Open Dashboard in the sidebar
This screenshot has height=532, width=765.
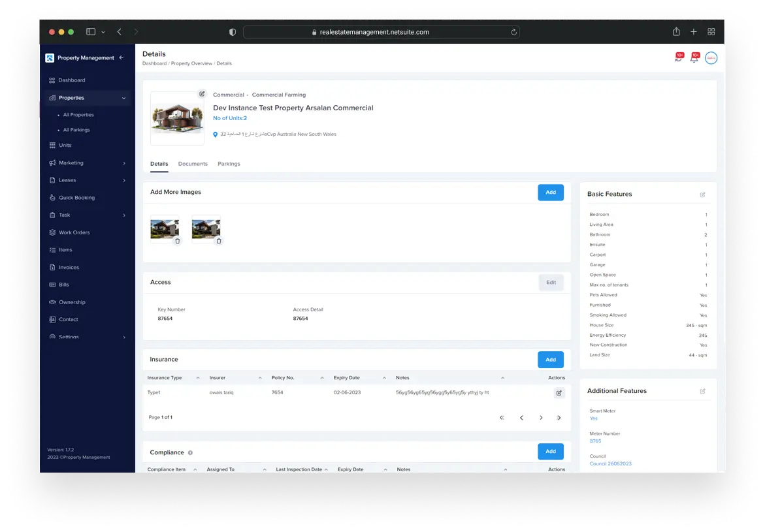(72, 80)
